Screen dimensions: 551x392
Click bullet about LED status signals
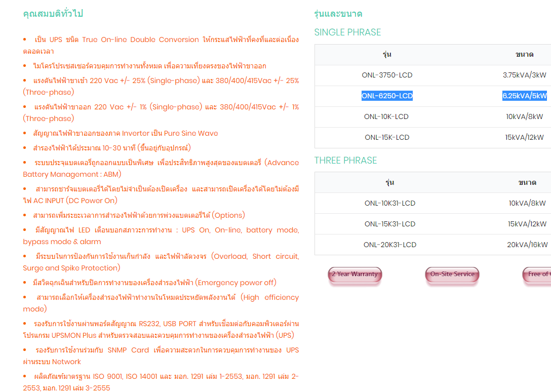click(x=161, y=236)
